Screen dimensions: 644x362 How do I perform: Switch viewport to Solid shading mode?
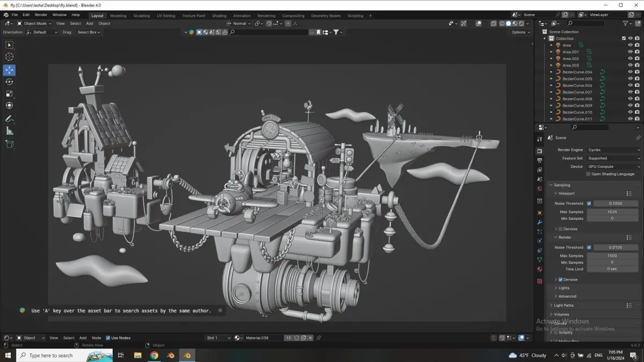508,24
